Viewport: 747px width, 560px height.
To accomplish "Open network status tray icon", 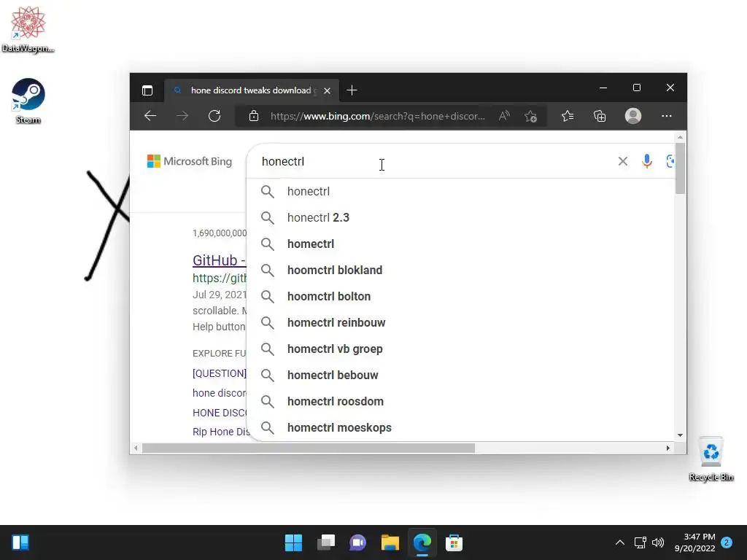I will 640,542.
